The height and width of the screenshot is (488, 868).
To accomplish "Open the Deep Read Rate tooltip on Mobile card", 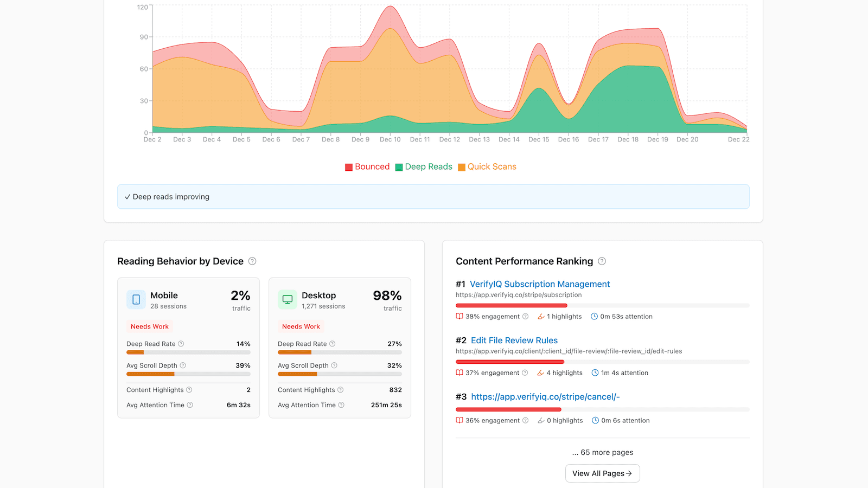I will 182,343.
